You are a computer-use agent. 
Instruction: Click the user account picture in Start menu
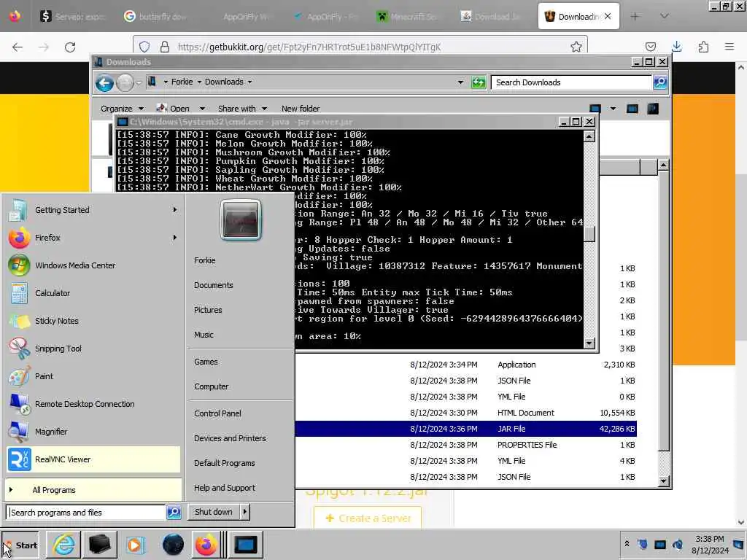(241, 219)
